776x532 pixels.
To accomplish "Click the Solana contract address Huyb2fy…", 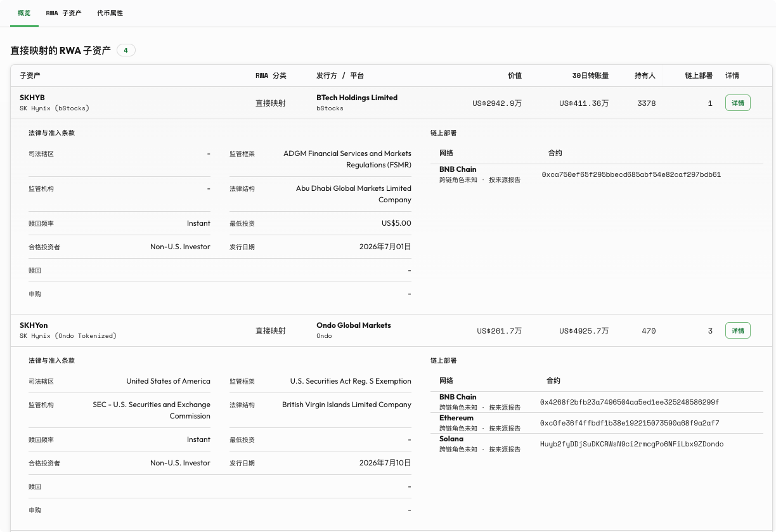I will (631, 444).
